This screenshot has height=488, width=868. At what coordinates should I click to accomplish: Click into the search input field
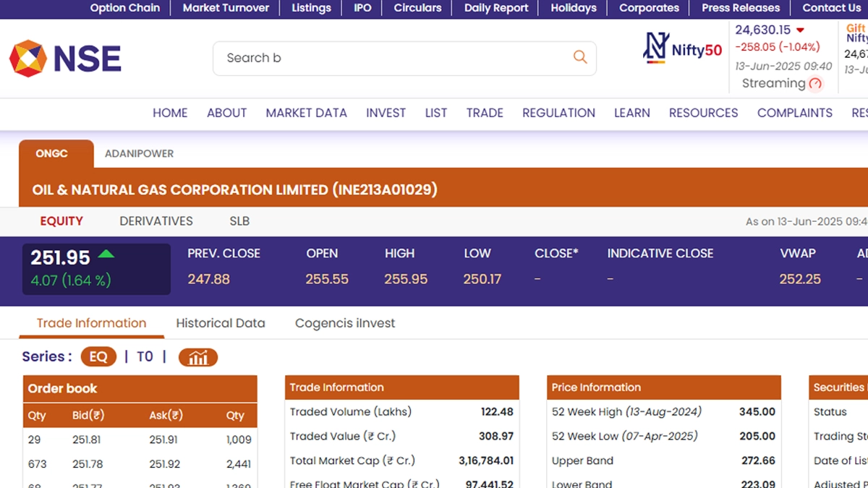coord(391,58)
